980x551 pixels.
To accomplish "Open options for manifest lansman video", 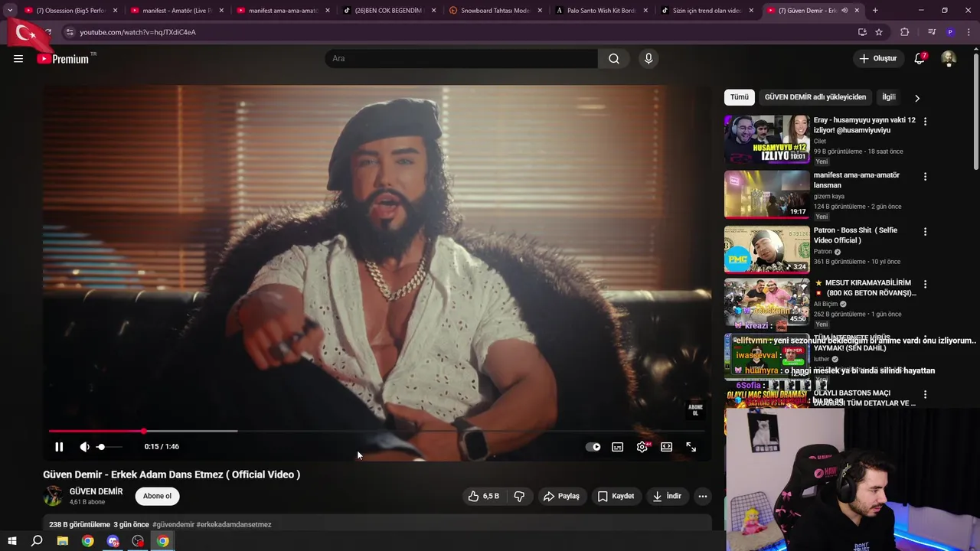I will pos(925,177).
